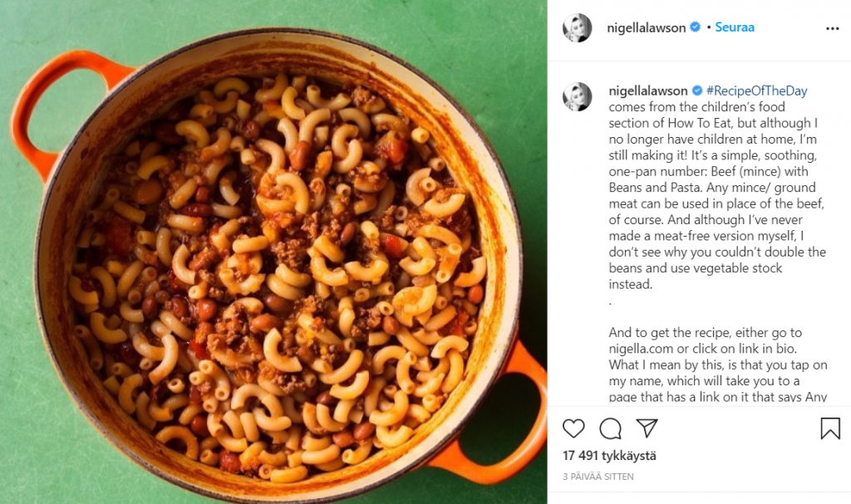Click the verified badge beside the caption username

[697, 91]
